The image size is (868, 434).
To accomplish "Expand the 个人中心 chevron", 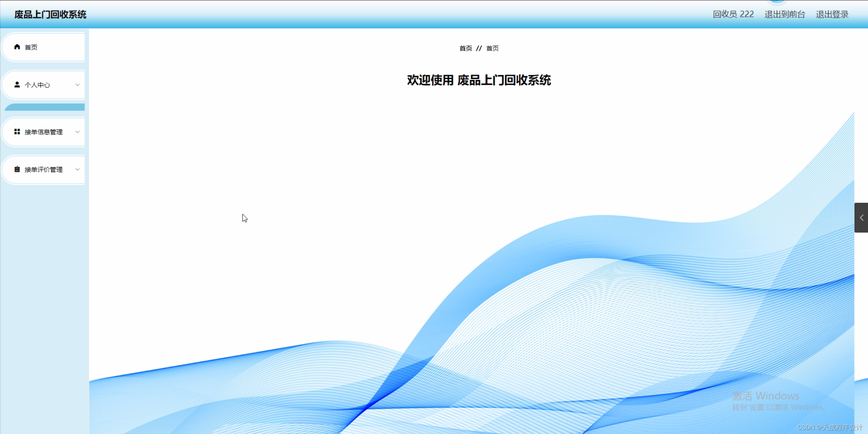I will tap(77, 85).
